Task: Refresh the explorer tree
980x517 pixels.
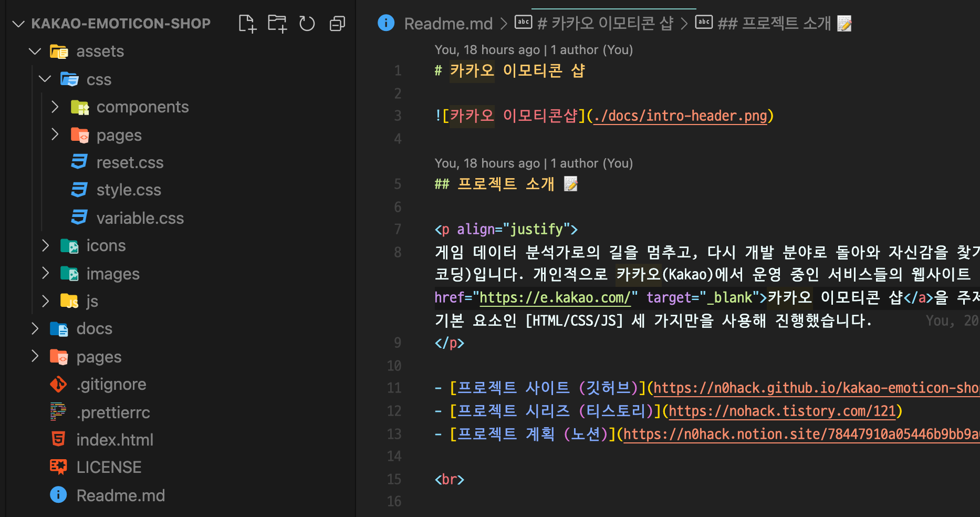Action: [x=307, y=24]
